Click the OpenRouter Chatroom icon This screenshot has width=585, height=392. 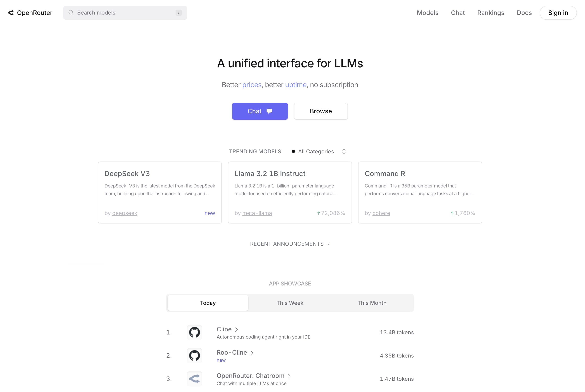[194, 378]
